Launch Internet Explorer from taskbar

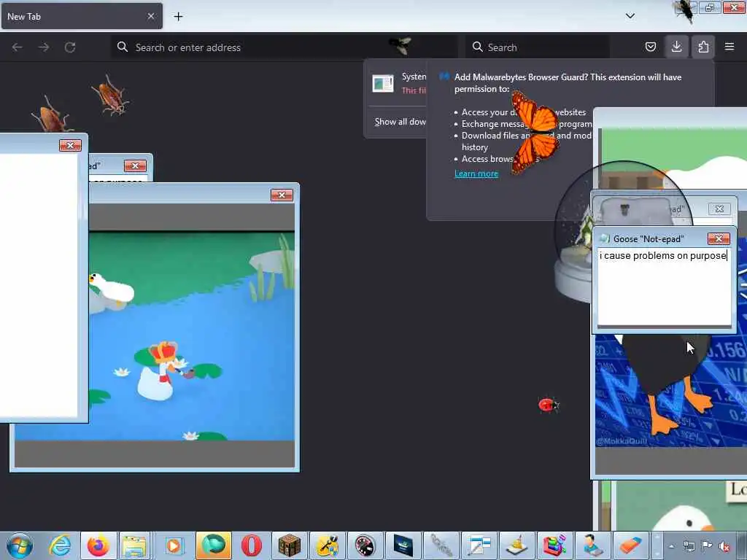[60, 545]
